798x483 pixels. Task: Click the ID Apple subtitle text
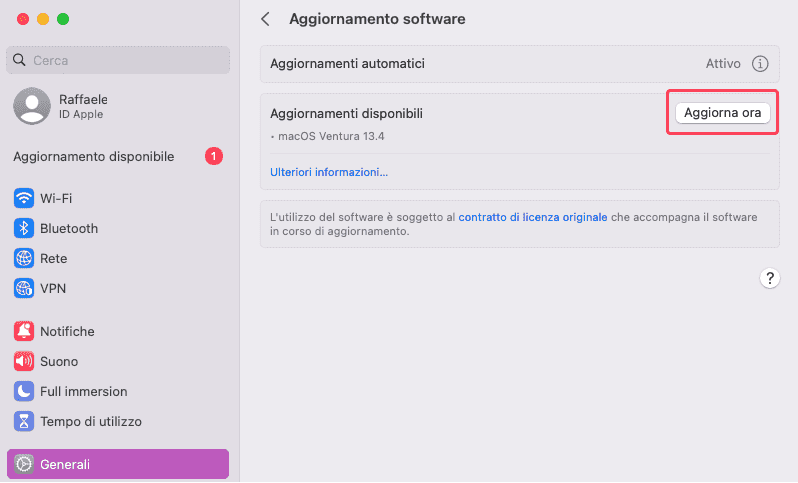(81, 115)
